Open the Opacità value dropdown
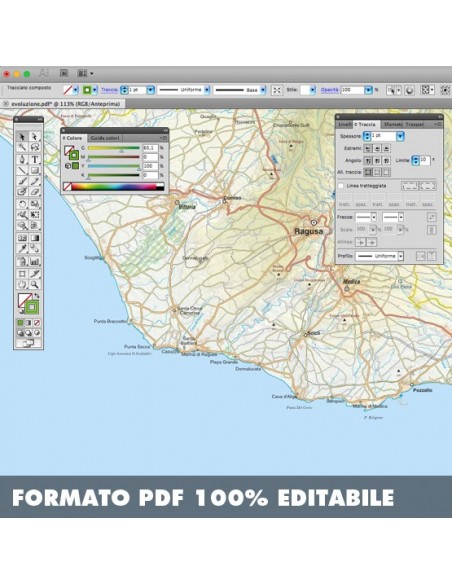452x584 pixels. click(368, 90)
